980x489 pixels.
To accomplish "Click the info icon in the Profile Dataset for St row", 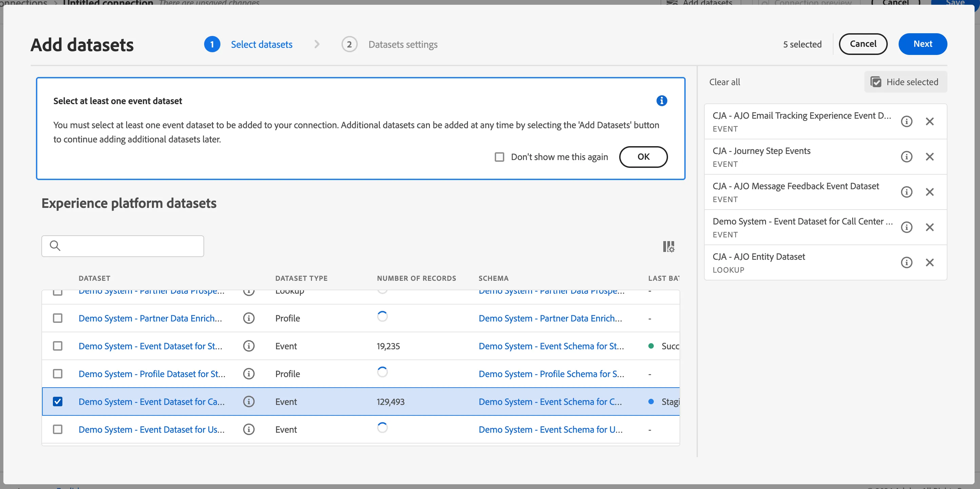I will (x=249, y=373).
